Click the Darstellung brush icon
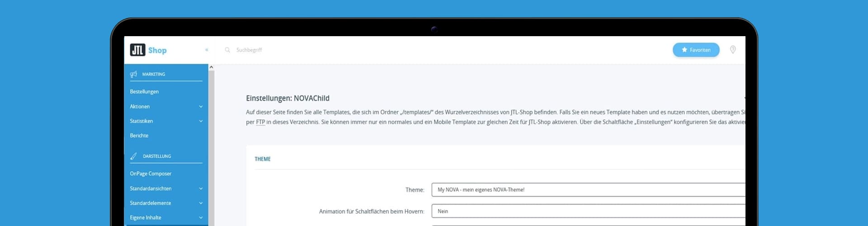 pos(133,156)
